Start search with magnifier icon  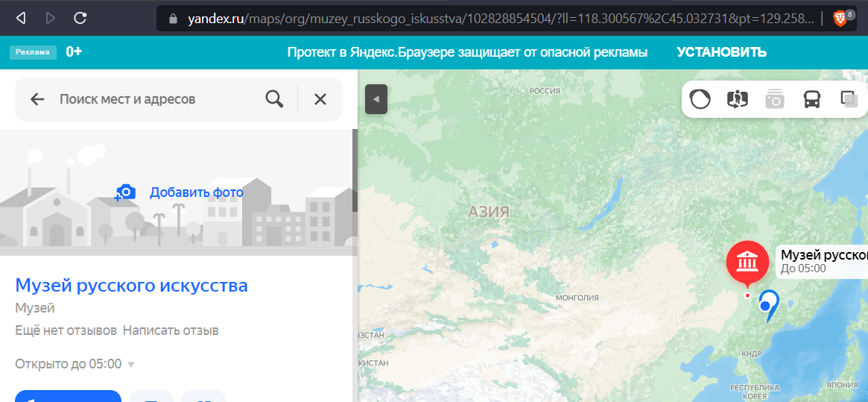(x=275, y=99)
